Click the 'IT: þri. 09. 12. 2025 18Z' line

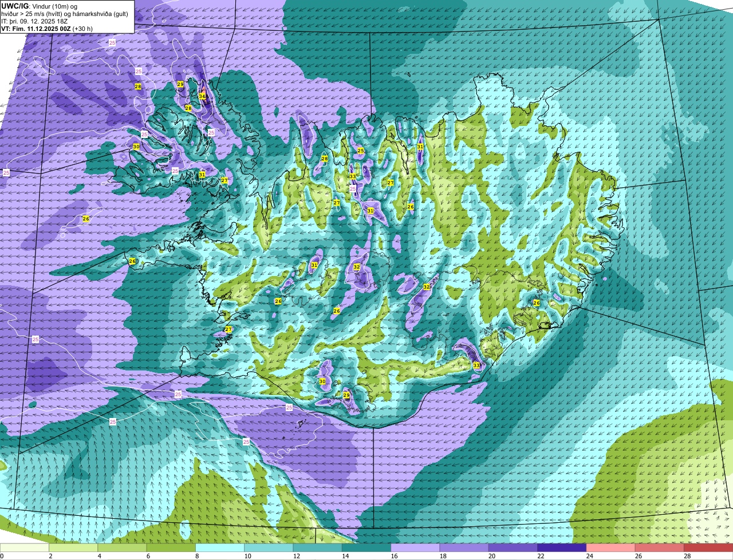[34, 21]
